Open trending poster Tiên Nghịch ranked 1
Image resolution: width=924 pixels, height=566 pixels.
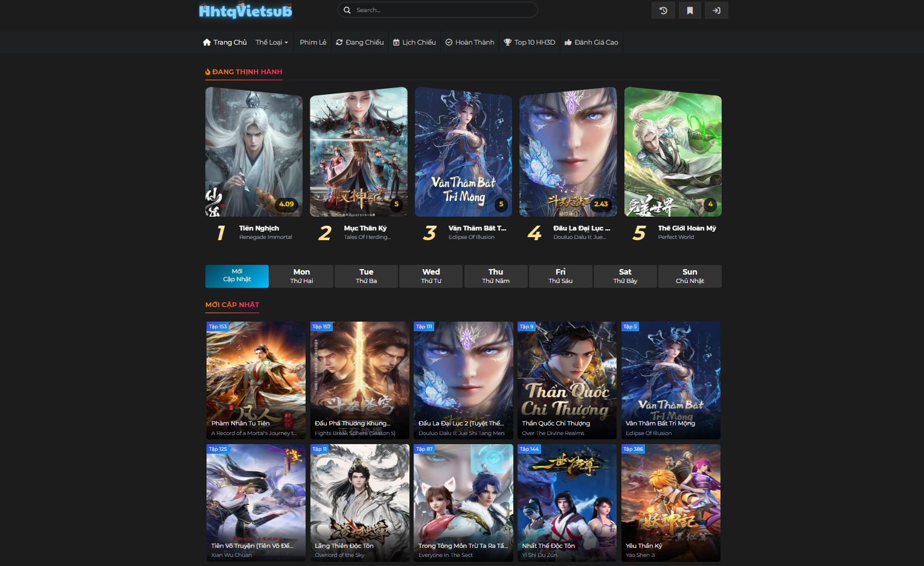254,152
